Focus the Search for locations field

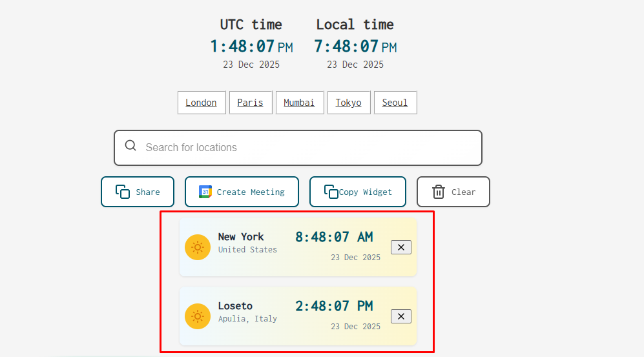pyautogui.click(x=298, y=148)
